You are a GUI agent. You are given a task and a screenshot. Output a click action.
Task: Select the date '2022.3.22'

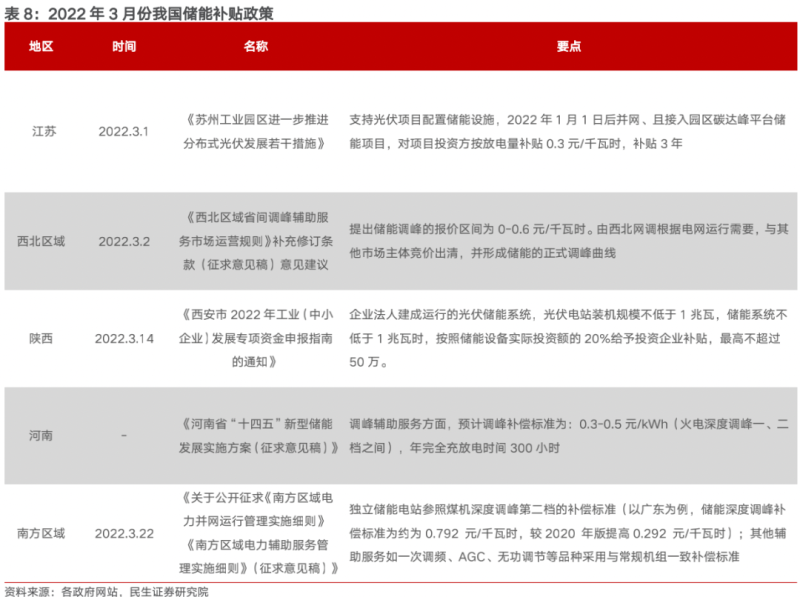point(124,533)
